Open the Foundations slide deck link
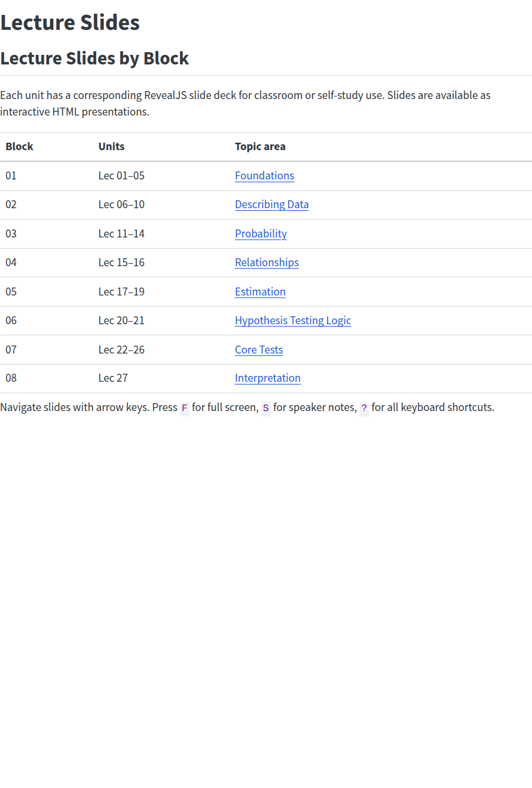The width and height of the screenshot is (532, 788). coord(265,176)
